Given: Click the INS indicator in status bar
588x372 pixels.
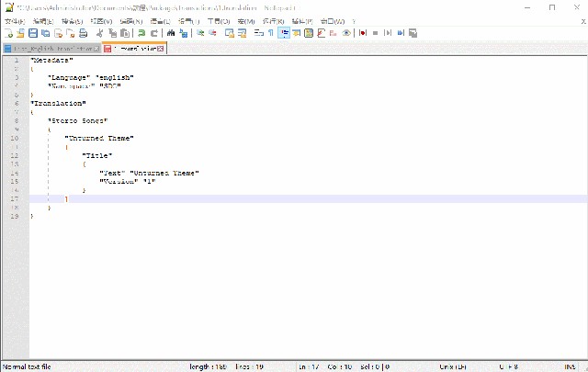Looking at the screenshot, I should 570,366.
